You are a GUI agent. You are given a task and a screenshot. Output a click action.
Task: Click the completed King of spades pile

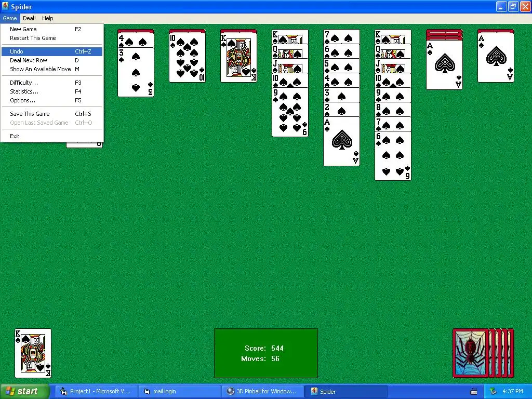pyautogui.click(x=33, y=353)
